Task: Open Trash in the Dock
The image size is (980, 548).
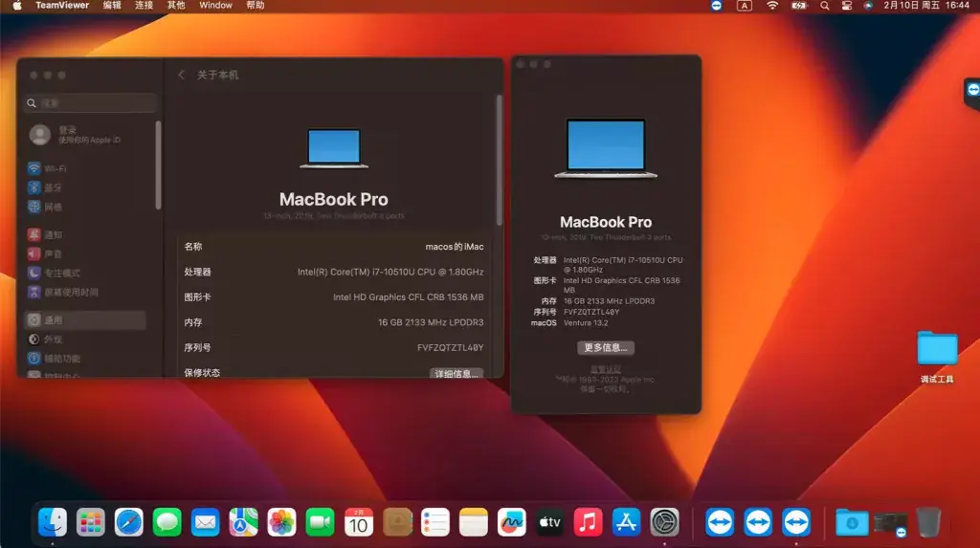Action: (x=928, y=522)
